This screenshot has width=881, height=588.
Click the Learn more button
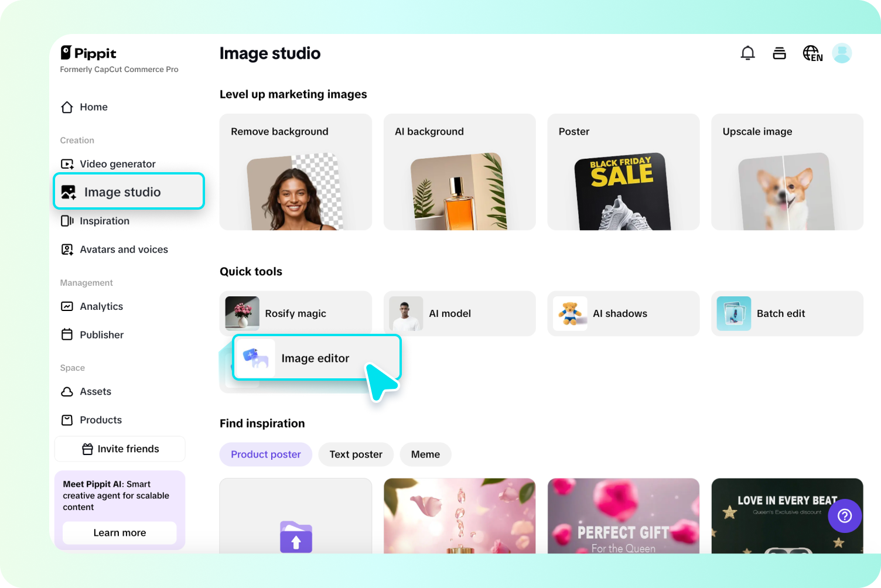point(119,533)
